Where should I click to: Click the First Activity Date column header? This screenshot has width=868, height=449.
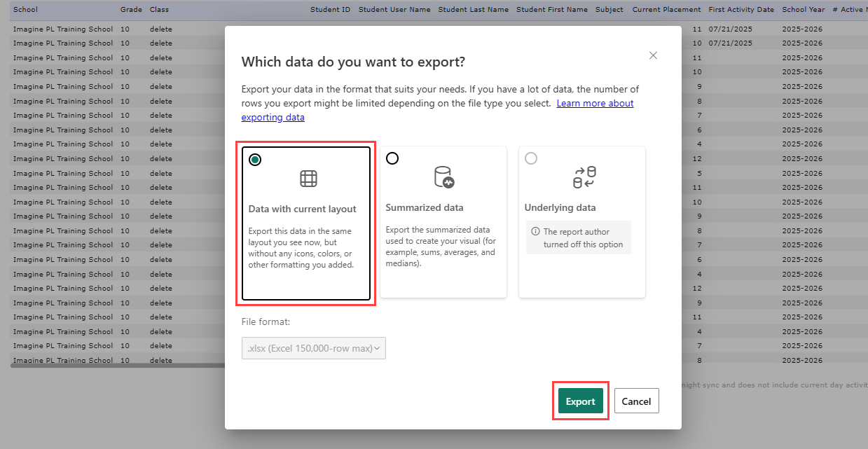click(741, 10)
